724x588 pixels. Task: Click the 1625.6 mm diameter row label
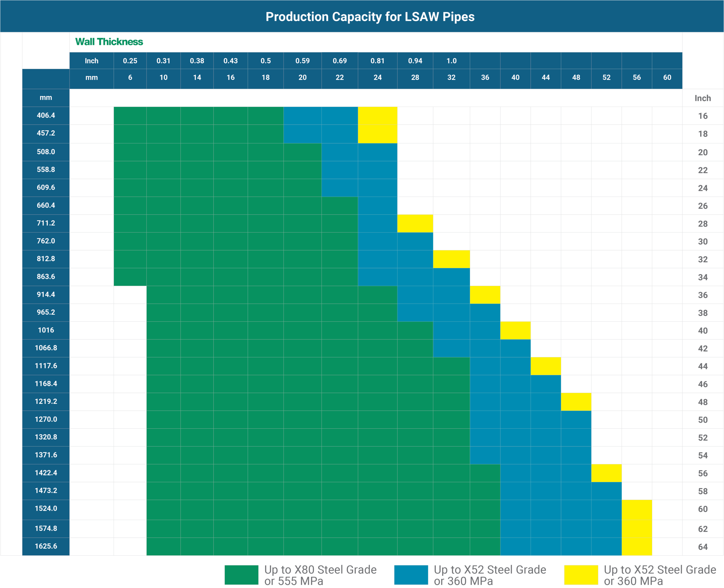pos(46,546)
